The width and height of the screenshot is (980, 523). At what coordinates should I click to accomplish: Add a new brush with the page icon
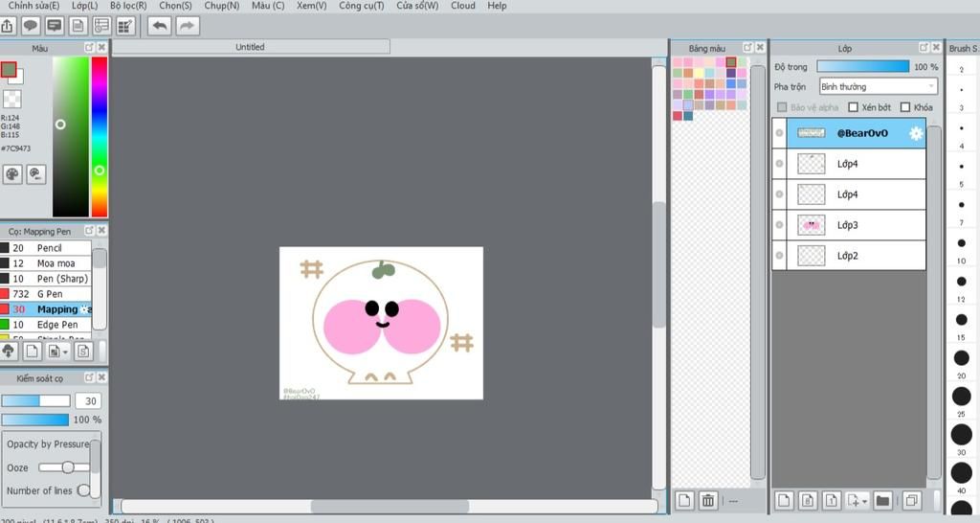pyautogui.click(x=32, y=352)
